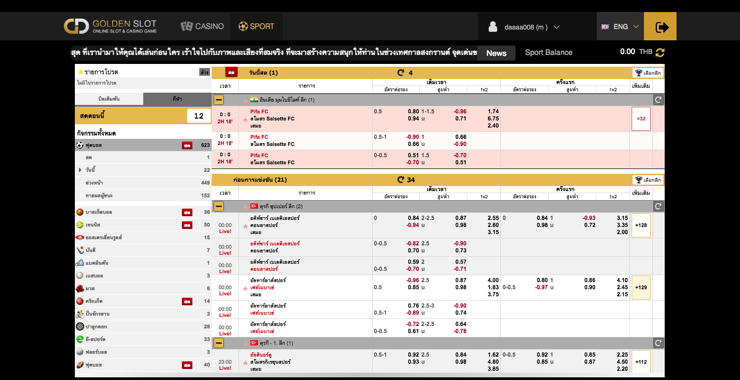This screenshot has height=380, width=740.
Task: Switch to the dark right tab in the sidebar
Action: coord(177,99)
